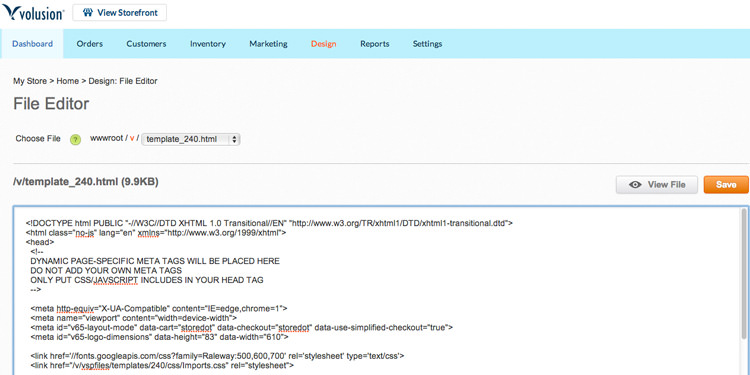The height and width of the screenshot is (375, 750).
Task: Click the breadcrumb 'My Store > Home > Design: File Editor'
Action: coord(85,81)
